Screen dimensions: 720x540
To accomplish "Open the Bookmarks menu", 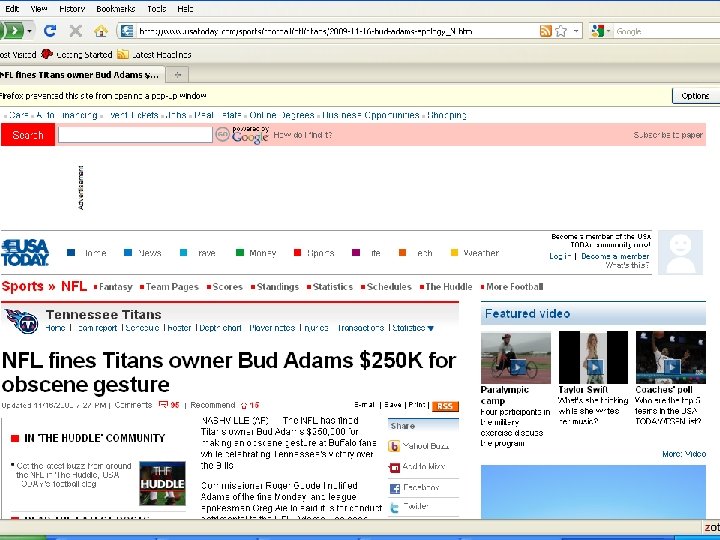I will point(115,9).
